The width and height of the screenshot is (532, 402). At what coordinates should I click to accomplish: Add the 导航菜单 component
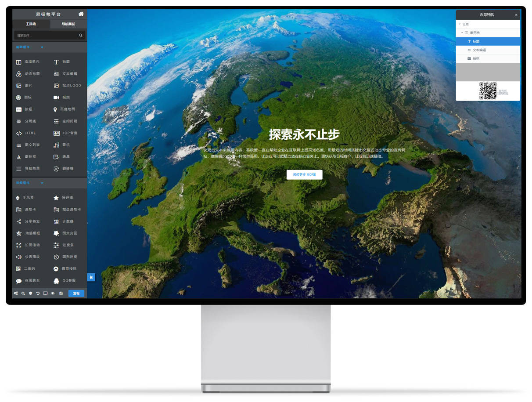28,169
